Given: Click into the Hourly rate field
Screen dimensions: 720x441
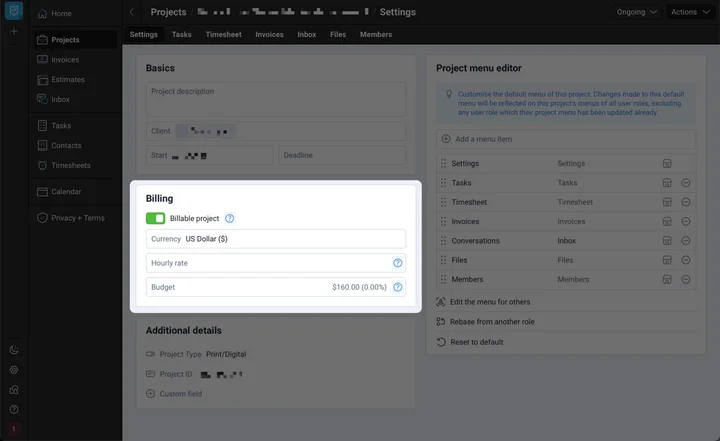Looking at the screenshot, I should (265, 263).
